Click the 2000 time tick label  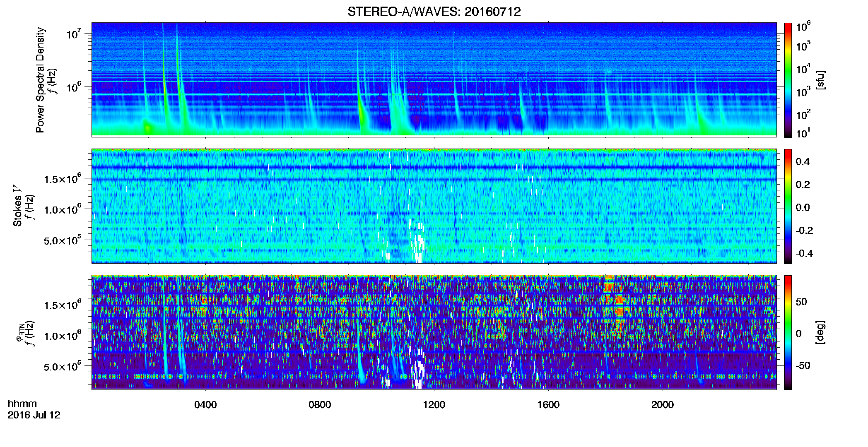[663, 404]
